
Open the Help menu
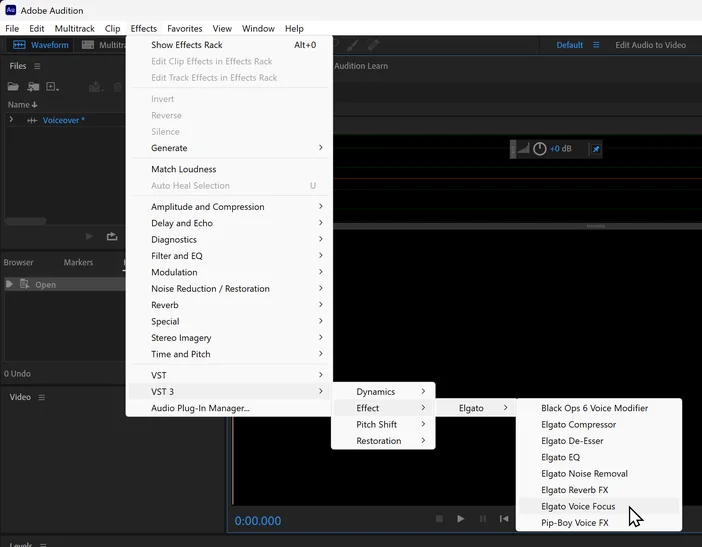click(x=294, y=29)
